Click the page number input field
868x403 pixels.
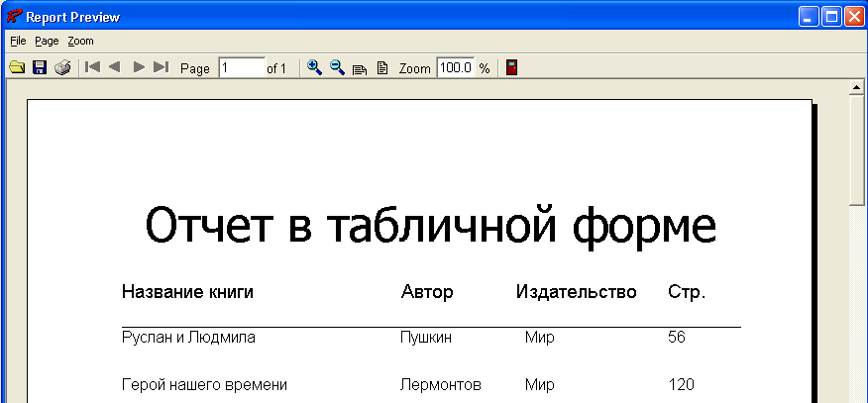(x=242, y=68)
